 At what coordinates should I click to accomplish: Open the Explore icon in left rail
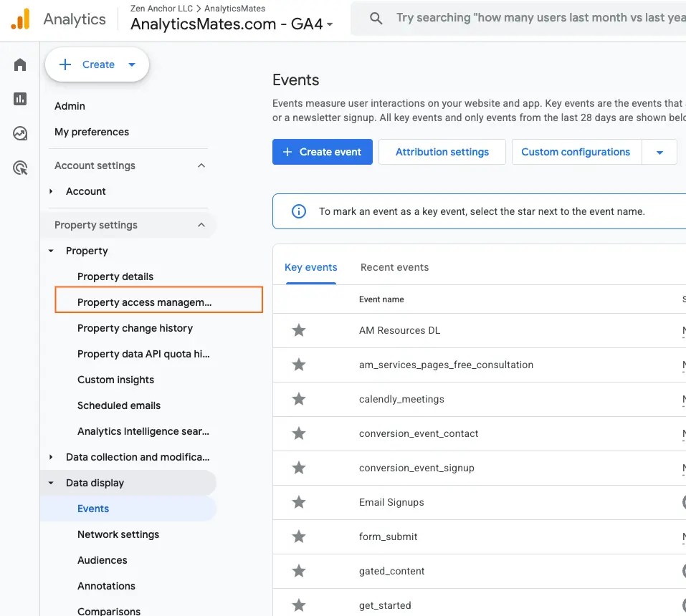coord(20,133)
